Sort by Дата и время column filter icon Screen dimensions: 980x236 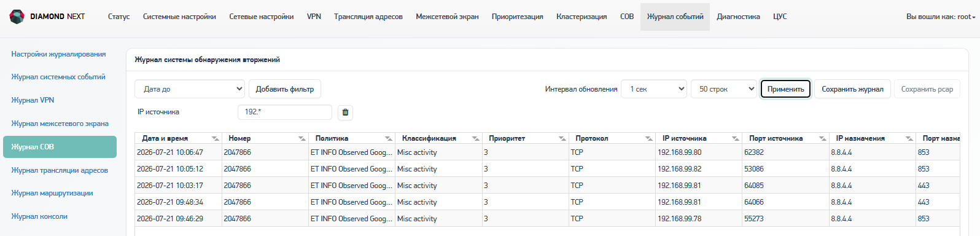(215, 138)
